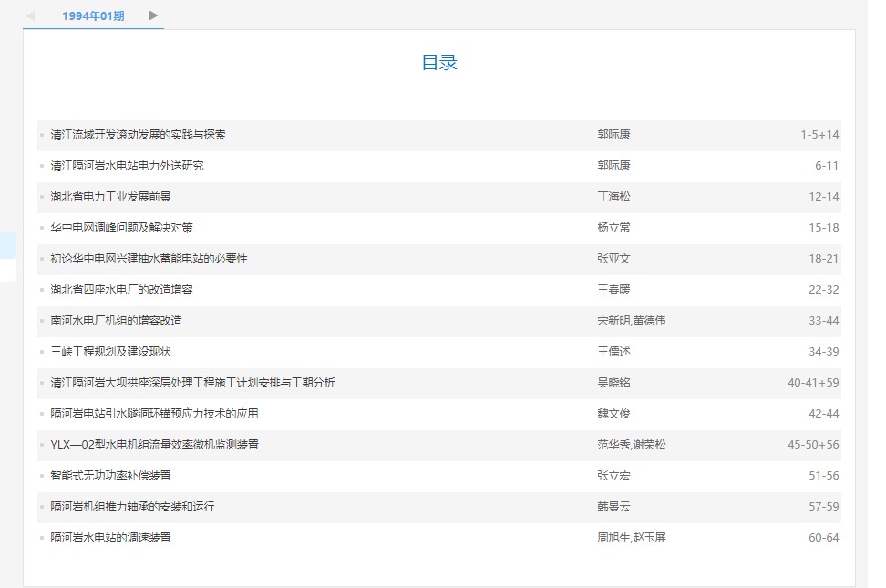This screenshot has width=886, height=588.
Task: Click author 王儒述
Action: pyautogui.click(x=613, y=352)
